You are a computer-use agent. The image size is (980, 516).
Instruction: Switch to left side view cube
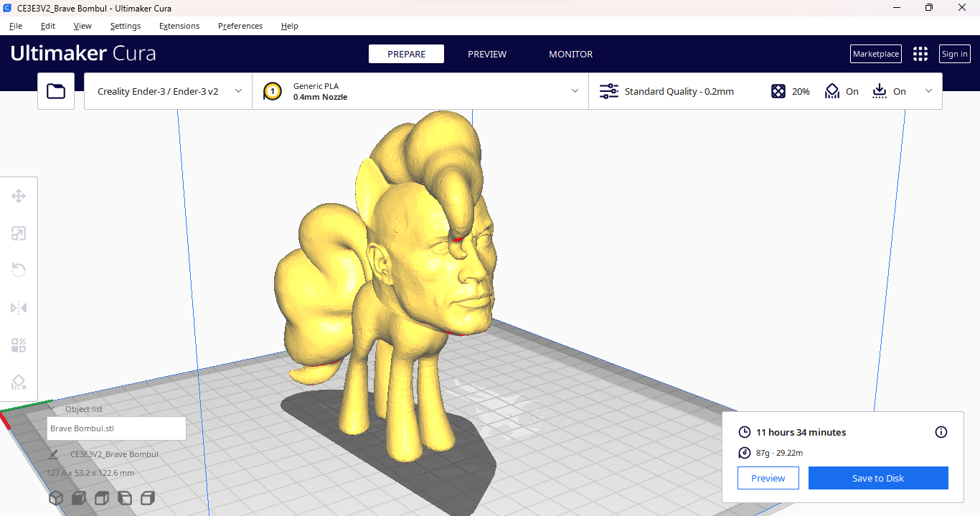pyautogui.click(x=125, y=497)
